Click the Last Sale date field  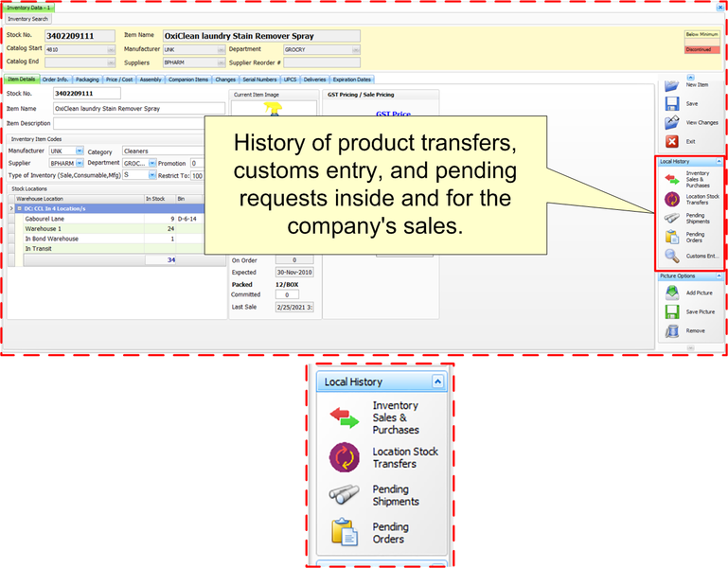coord(294,307)
